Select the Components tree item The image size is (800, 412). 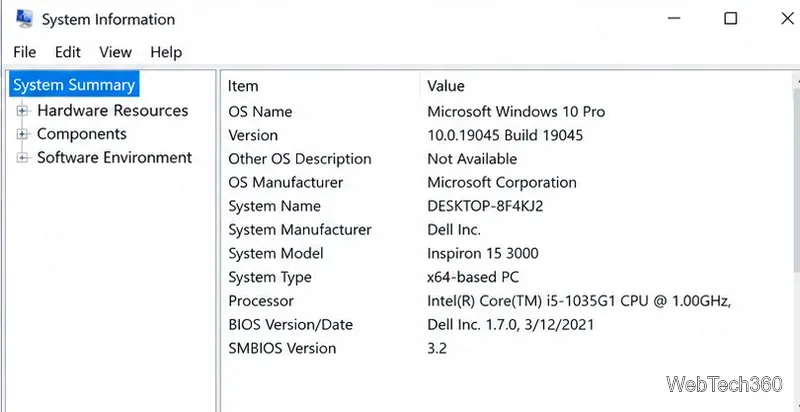pos(82,134)
